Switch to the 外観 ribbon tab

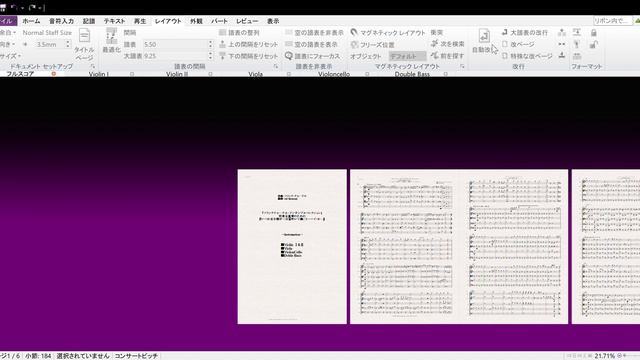[x=196, y=21]
